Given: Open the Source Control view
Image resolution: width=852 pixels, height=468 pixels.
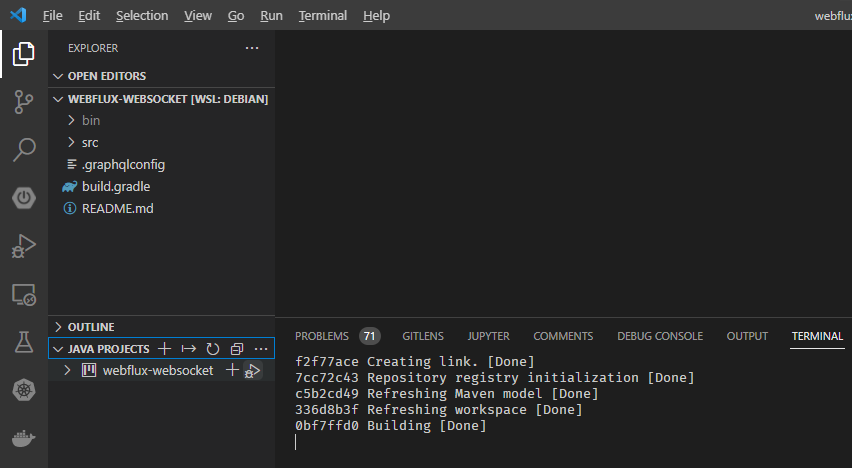Looking at the screenshot, I should click(23, 102).
